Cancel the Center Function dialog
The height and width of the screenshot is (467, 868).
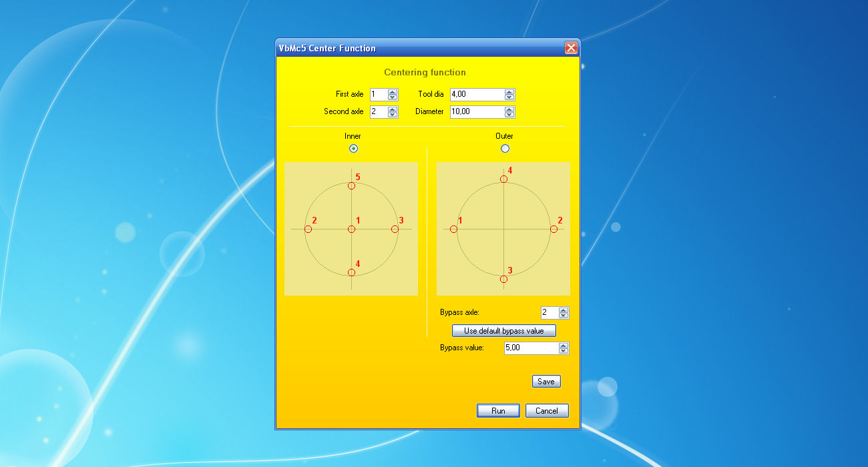click(547, 411)
